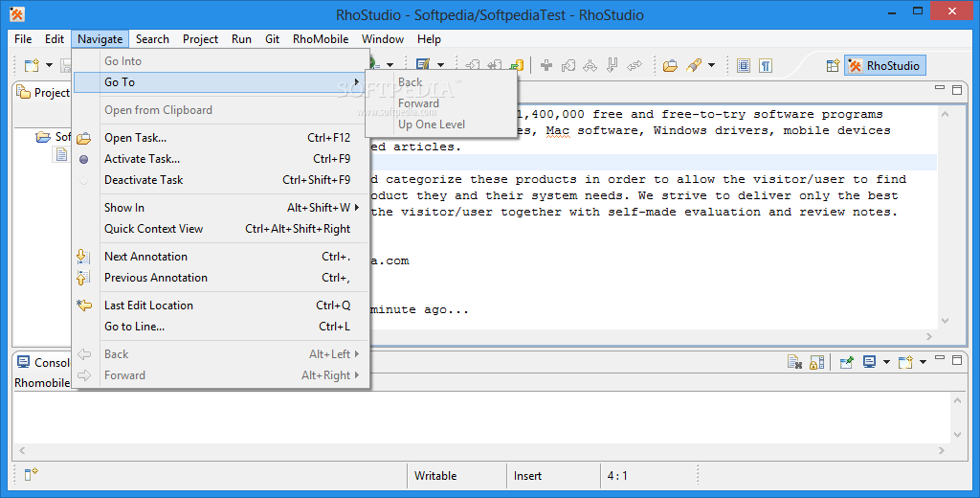Open the New wizard dropdown arrow
Viewport: 980px width, 498px height.
coord(49,65)
